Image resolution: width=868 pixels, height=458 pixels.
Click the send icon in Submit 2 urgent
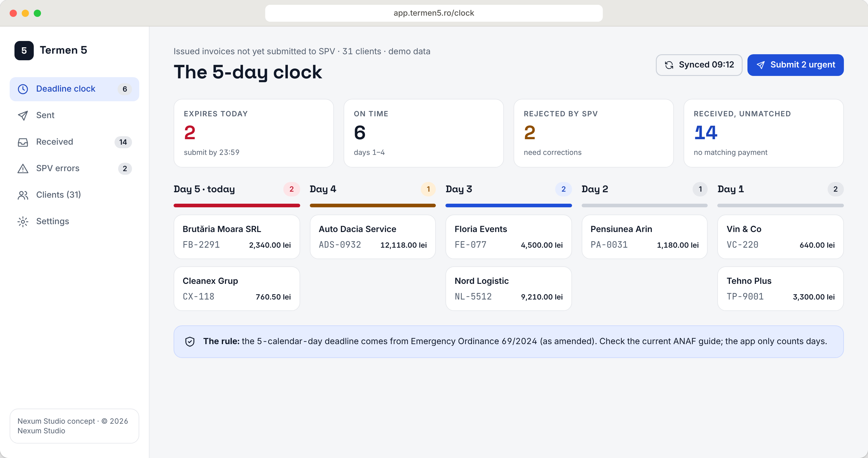[760, 65]
